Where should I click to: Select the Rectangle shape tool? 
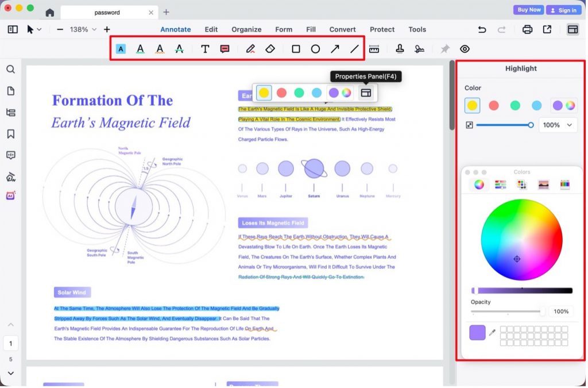(x=296, y=49)
